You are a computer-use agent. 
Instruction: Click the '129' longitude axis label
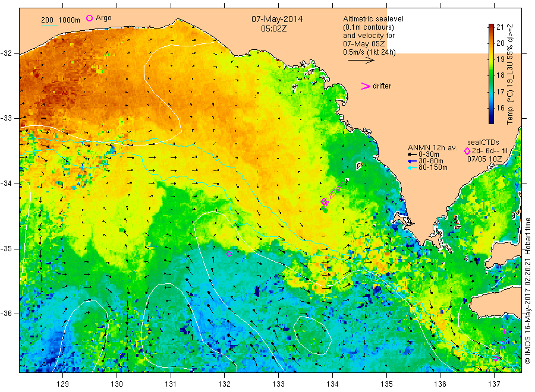point(62,384)
